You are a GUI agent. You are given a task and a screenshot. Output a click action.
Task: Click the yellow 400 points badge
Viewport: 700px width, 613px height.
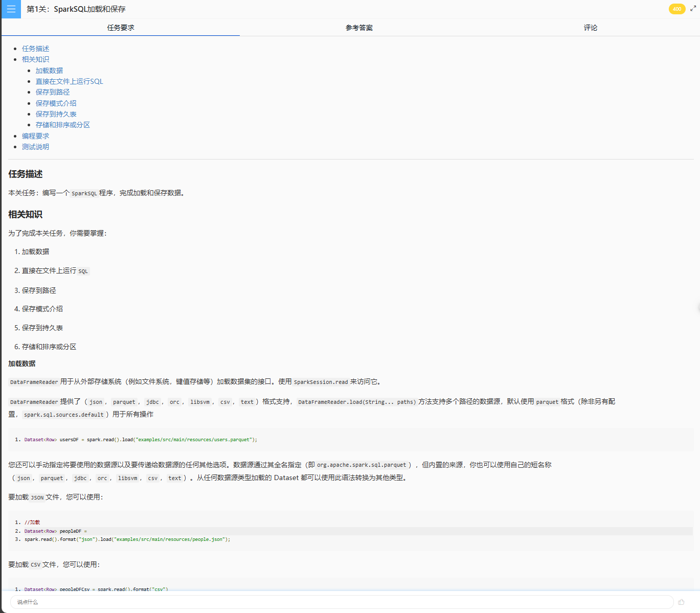(676, 9)
